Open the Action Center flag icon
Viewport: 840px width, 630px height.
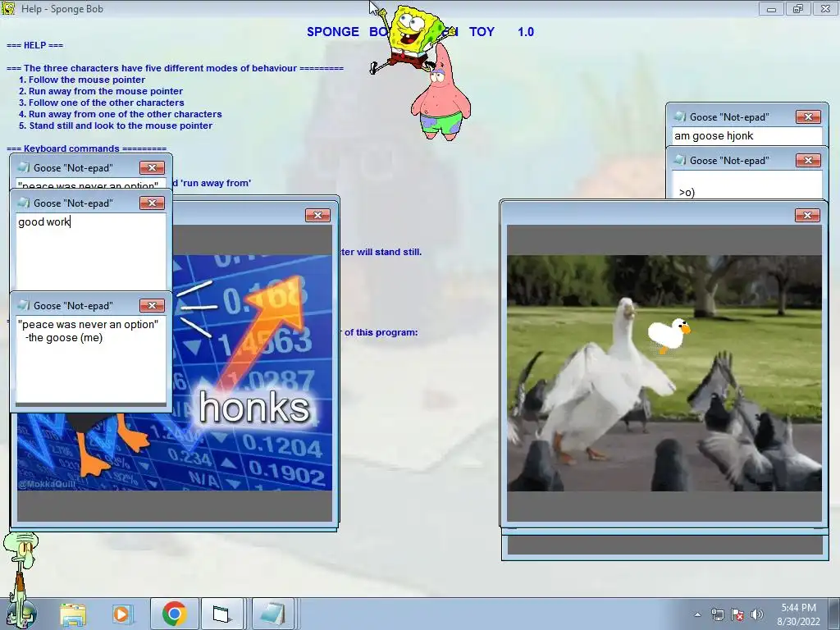click(x=737, y=614)
